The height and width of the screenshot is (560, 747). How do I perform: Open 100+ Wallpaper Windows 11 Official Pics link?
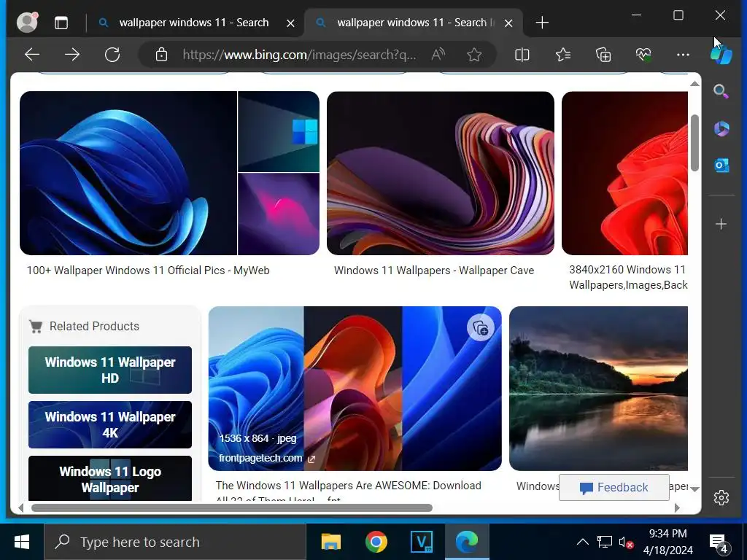[148, 271]
